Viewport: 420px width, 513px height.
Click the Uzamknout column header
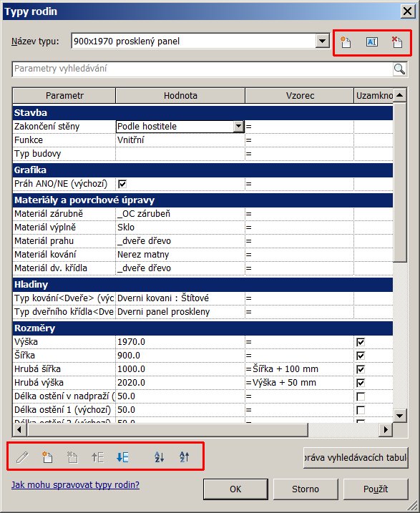pos(373,96)
